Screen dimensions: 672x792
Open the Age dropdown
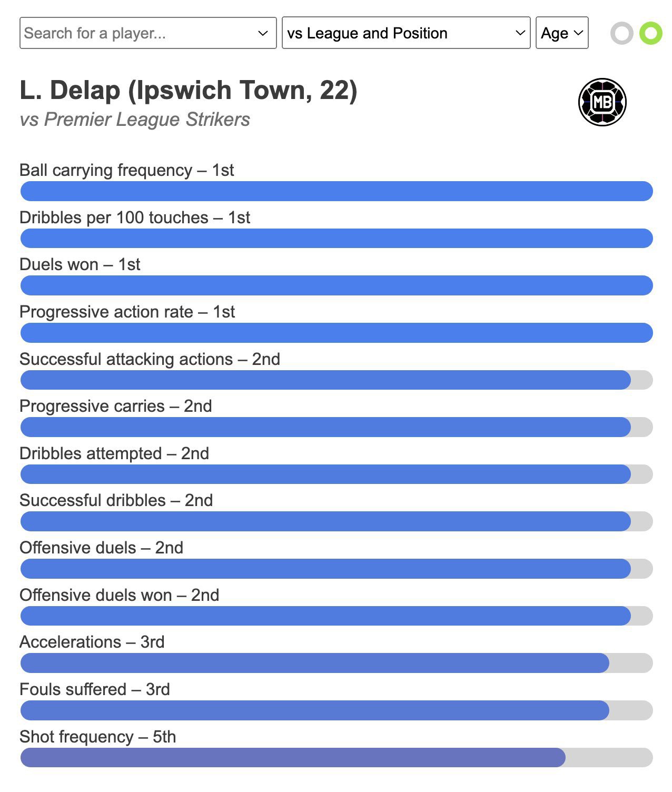click(x=562, y=33)
